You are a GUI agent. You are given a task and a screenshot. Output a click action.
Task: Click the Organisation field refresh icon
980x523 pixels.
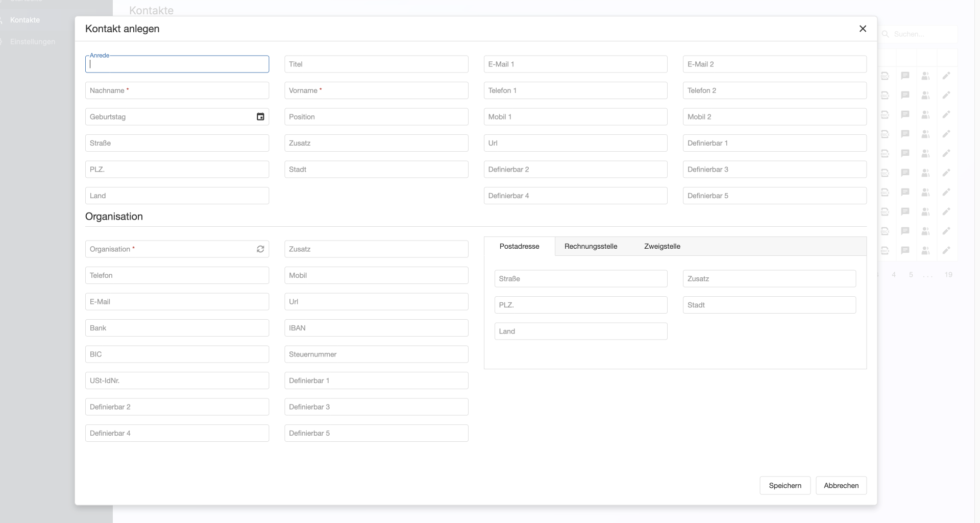coord(260,249)
